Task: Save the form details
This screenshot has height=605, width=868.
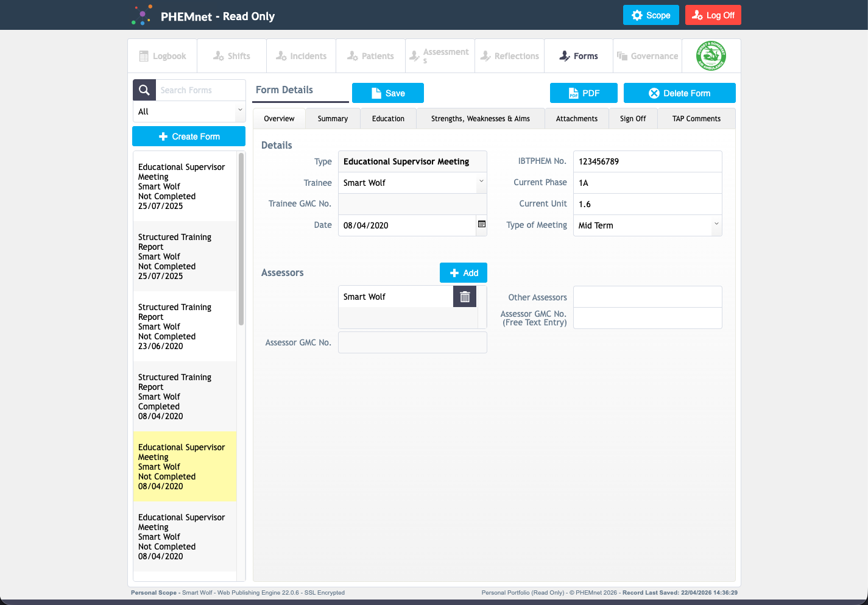Action: tap(388, 93)
